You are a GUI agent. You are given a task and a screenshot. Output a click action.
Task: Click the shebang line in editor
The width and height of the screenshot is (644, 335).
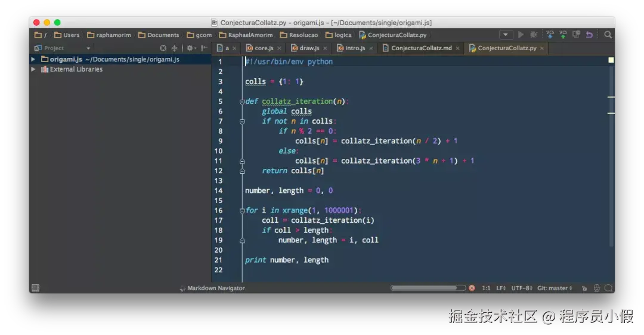[289, 62]
